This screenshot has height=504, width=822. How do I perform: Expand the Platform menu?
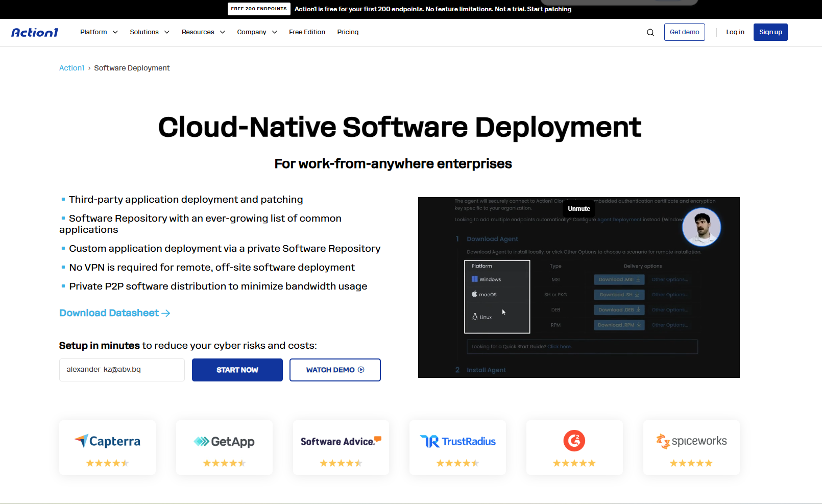pyautogui.click(x=99, y=32)
